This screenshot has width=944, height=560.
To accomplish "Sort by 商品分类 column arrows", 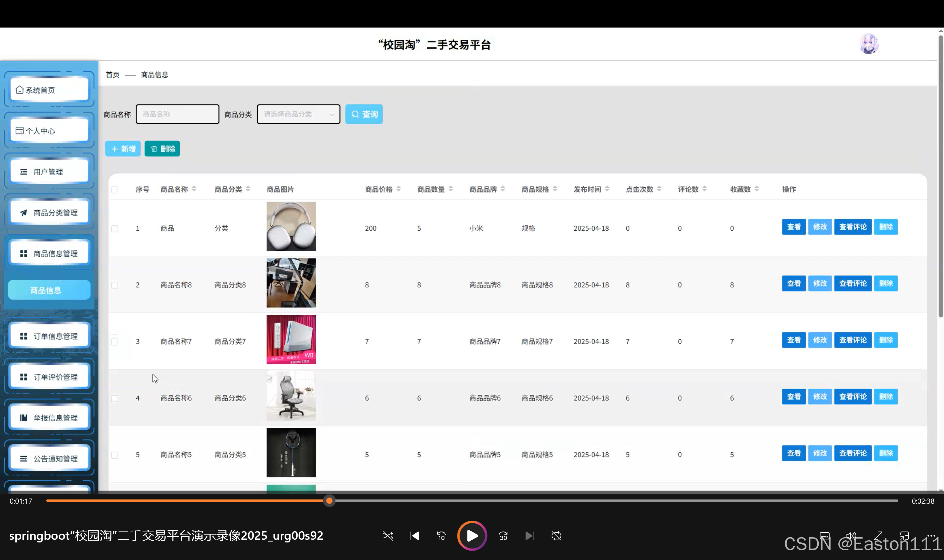I will (x=248, y=189).
